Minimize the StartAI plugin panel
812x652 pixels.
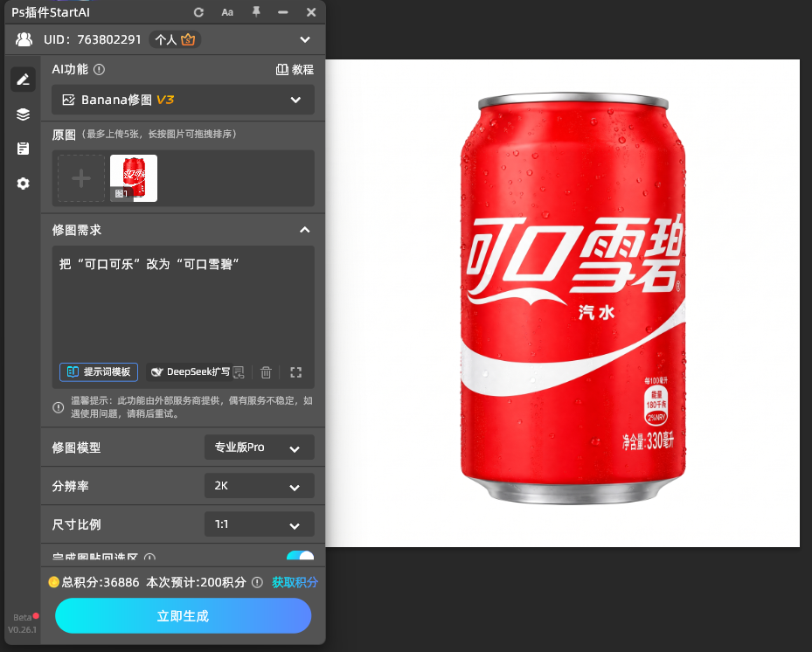282,12
